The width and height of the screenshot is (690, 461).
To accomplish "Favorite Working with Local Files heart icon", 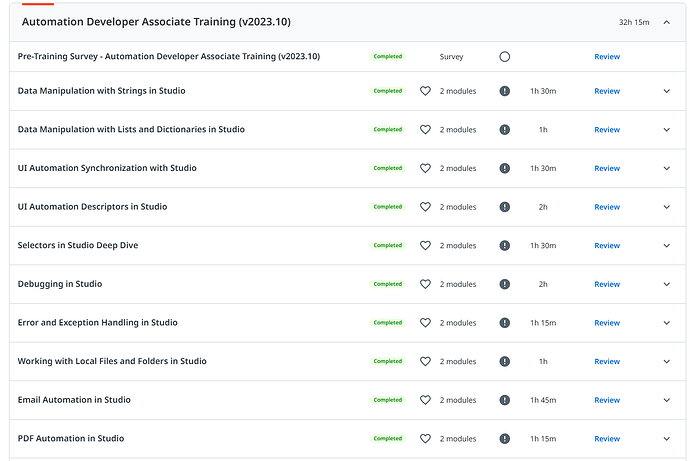I will (425, 361).
